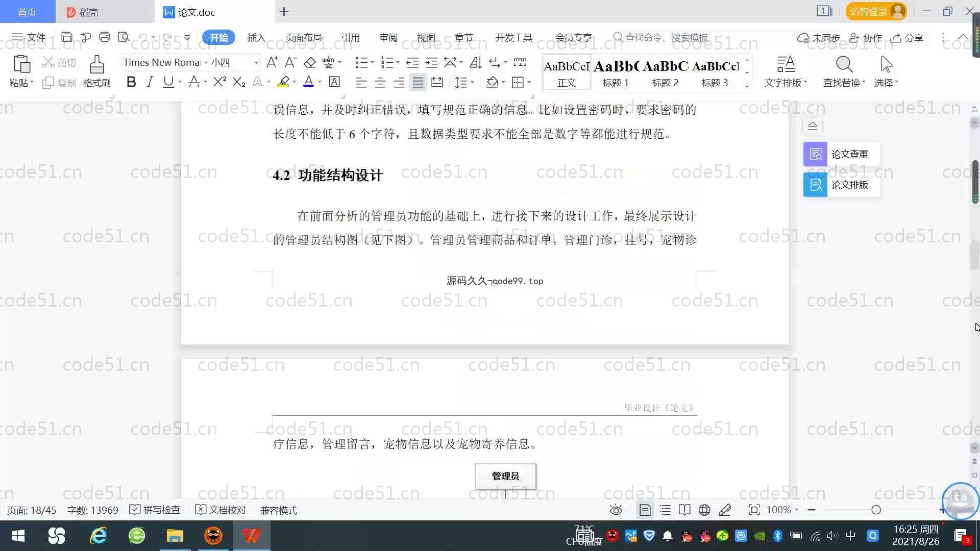
Task: Switch to the 审阅 tab
Action: click(388, 37)
